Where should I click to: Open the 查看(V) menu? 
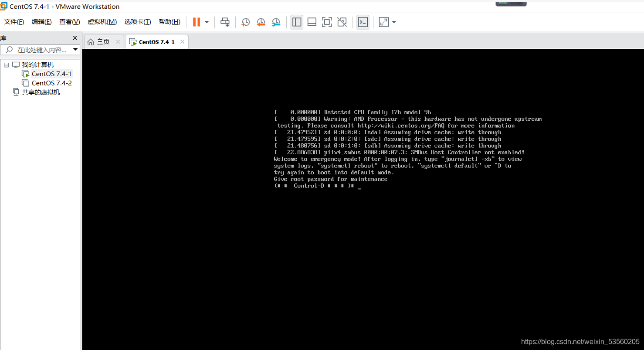click(69, 22)
